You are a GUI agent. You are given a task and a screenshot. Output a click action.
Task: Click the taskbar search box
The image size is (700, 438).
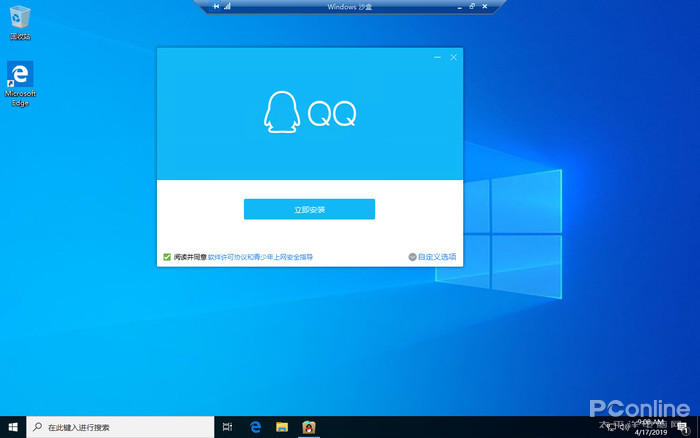(x=120, y=427)
